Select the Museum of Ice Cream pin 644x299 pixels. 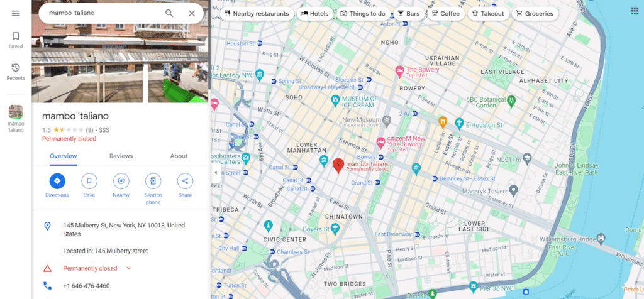tap(336, 100)
